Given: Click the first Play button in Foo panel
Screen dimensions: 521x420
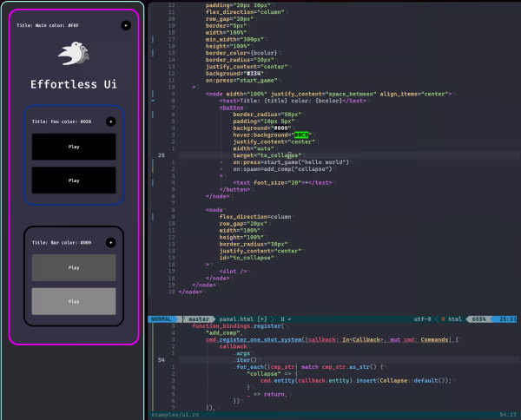Looking at the screenshot, I should coord(74,147).
